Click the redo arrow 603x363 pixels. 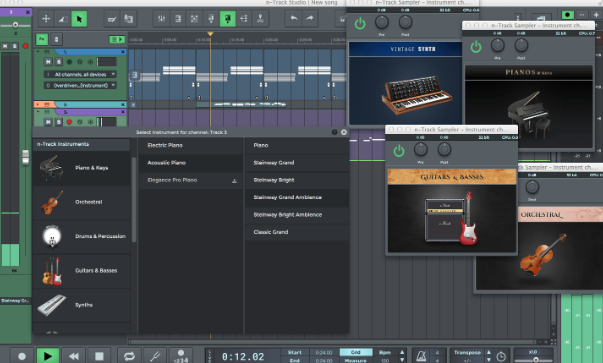[310, 18]
